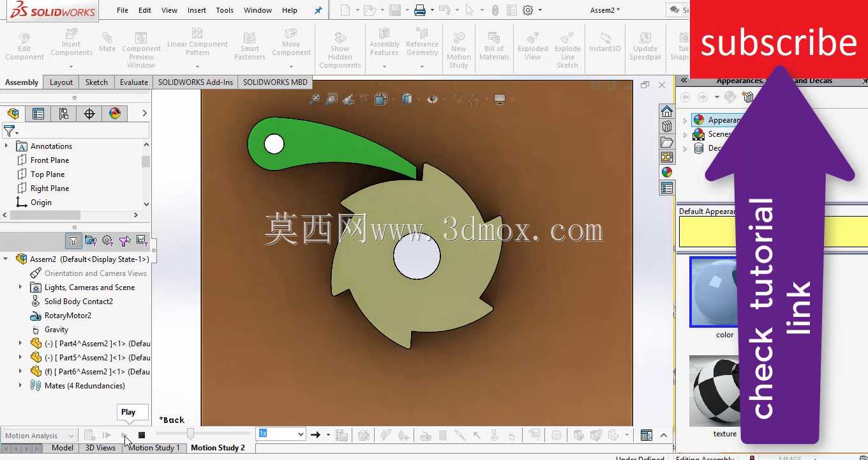
Task: Click the Calculate motion study icon
Action: pos(90,435)
